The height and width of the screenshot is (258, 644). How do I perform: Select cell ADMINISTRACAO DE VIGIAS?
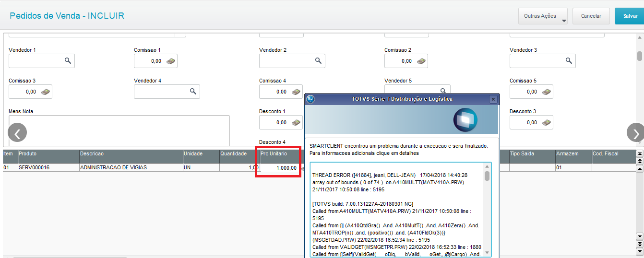tap(131, 167)
